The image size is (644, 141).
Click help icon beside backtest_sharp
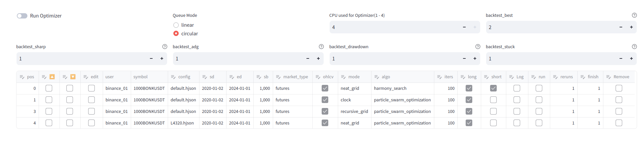pos(164,47)
